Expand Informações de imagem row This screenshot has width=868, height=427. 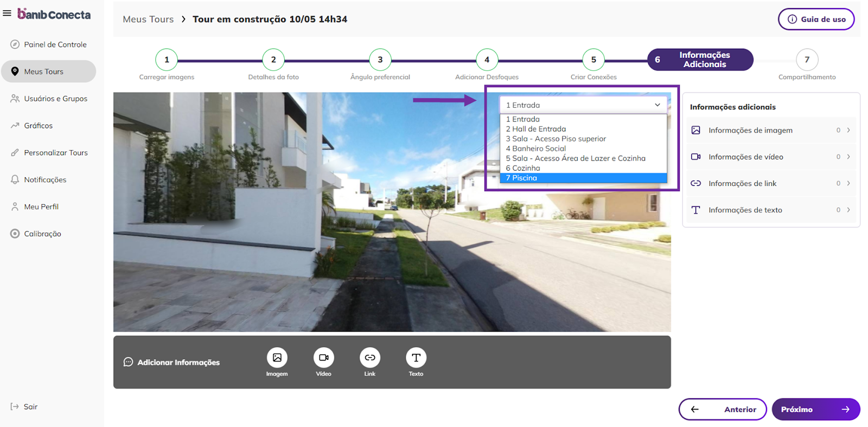tap(771, 130)
